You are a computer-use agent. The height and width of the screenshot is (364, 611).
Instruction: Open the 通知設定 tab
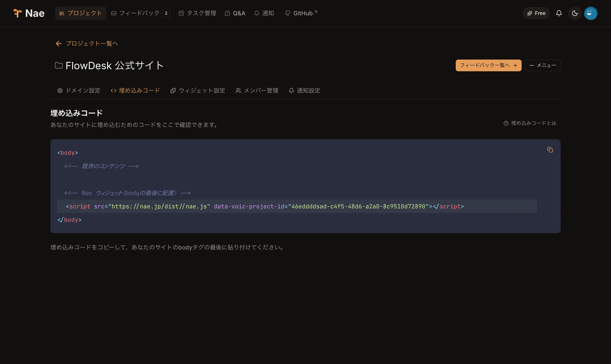304,91
